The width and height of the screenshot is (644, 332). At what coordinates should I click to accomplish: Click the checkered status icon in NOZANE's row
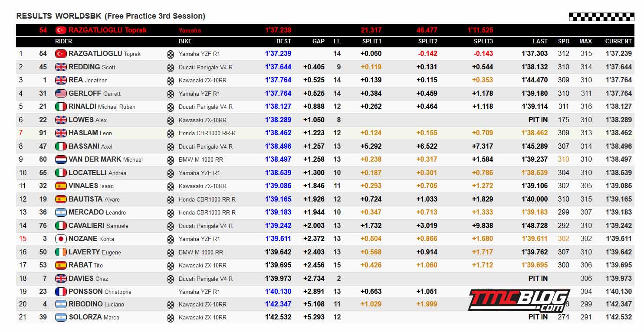click(171, 239)
